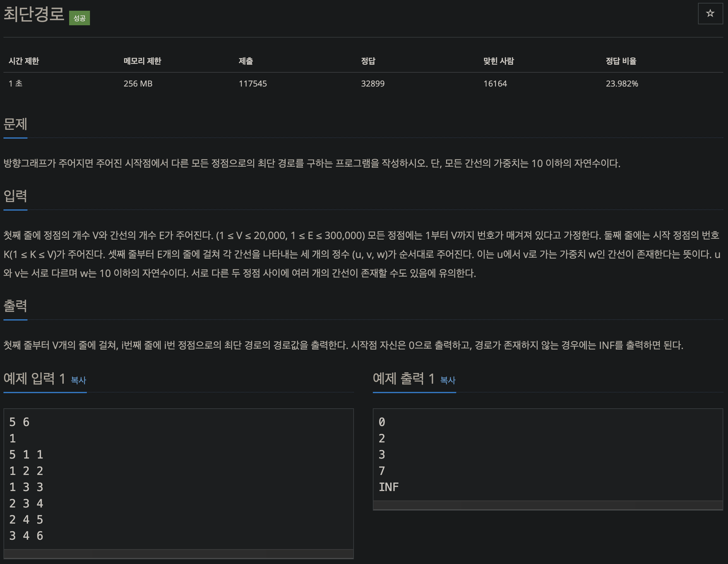Click the 최단경로 problem title

(x=34, y=14)
